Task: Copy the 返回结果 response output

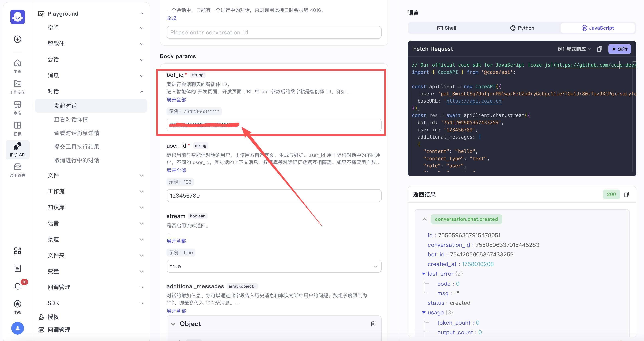Action: (x=627, y=194)
